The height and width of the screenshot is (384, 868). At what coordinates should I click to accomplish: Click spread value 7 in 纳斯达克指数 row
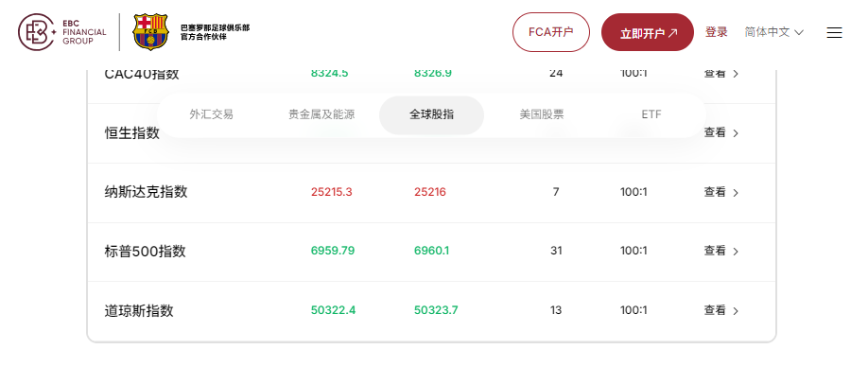pos(556,192)
